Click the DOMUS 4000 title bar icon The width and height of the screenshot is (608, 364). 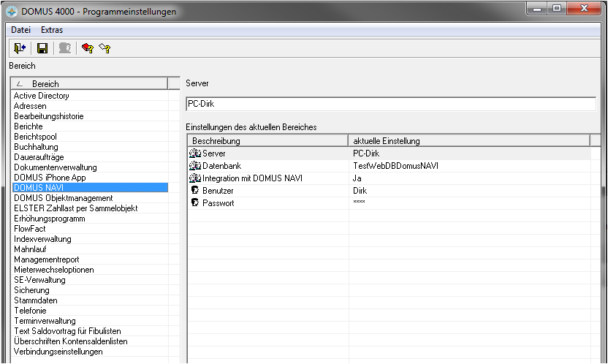click(x=12, y=12)
